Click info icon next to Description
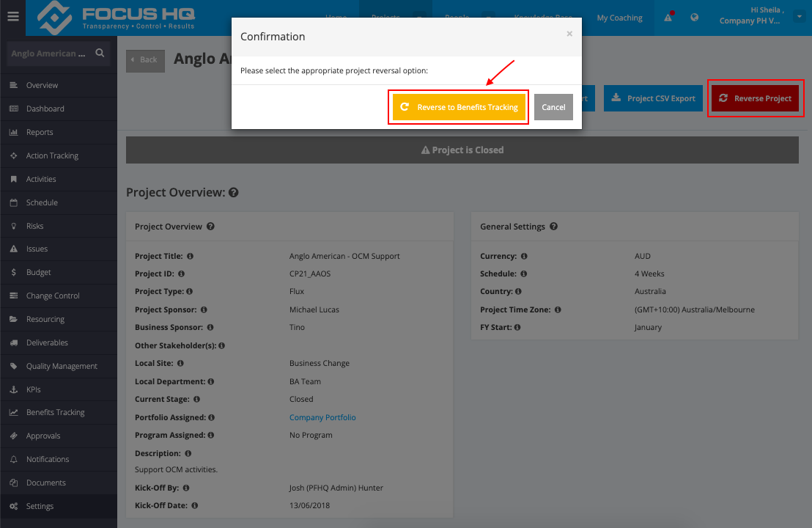Screen dimensions: 812x528 [x=188, y=453]
